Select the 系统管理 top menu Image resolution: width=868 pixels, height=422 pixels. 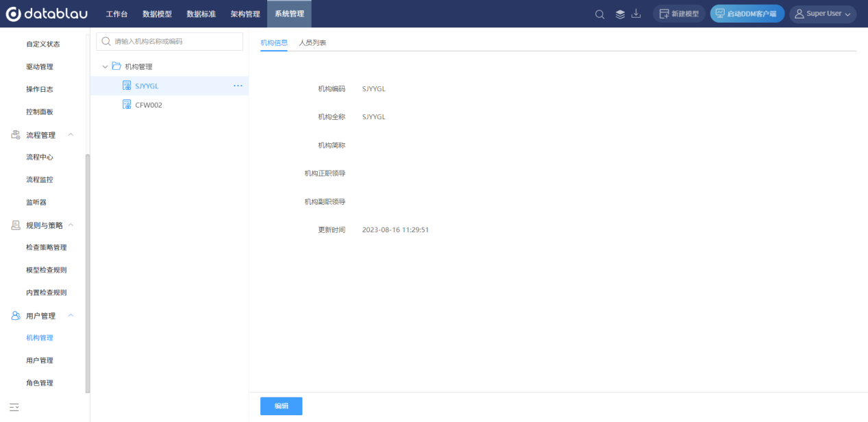click(x=289, y=14)
